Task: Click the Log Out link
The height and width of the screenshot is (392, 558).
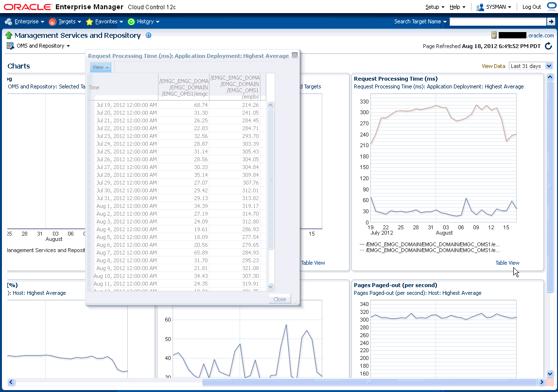Action: tap(532, 7)
